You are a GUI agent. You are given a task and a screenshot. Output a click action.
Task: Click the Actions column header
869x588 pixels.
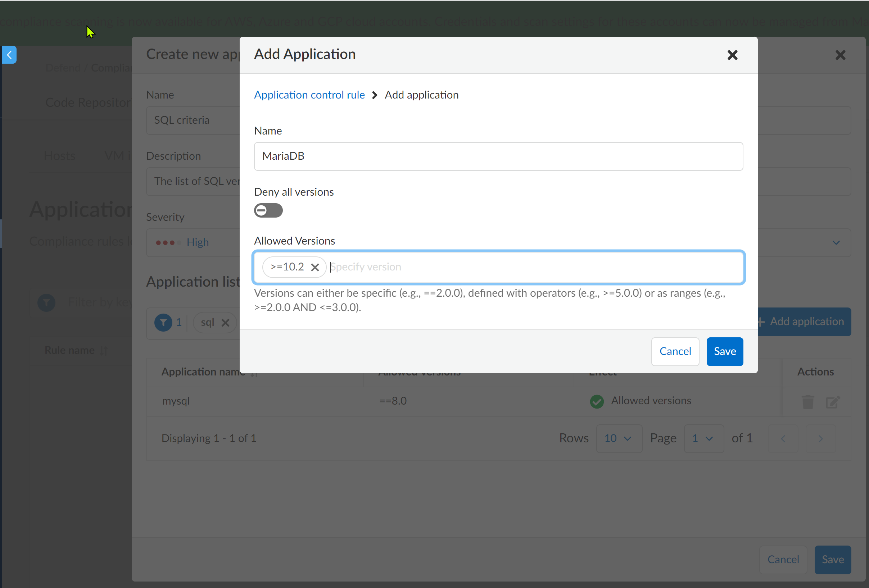point(815,372)
